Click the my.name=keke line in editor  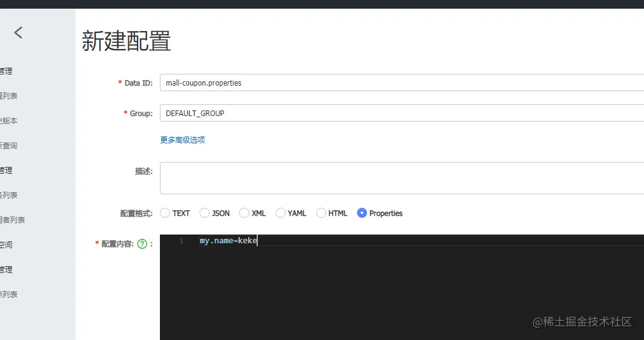point(228,241)
